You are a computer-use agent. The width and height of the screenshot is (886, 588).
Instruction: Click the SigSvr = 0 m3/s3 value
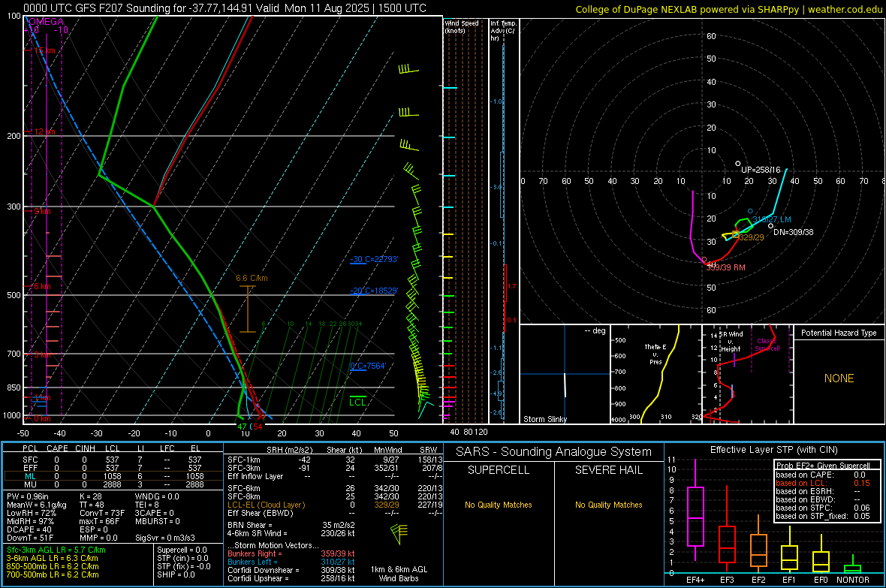pyautogui.click(x=165, y=538)
